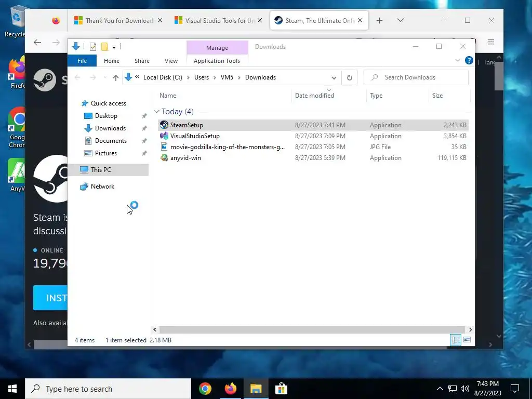
Task: Click the File Explorer taskbar icon
Action: coord(256,389)
